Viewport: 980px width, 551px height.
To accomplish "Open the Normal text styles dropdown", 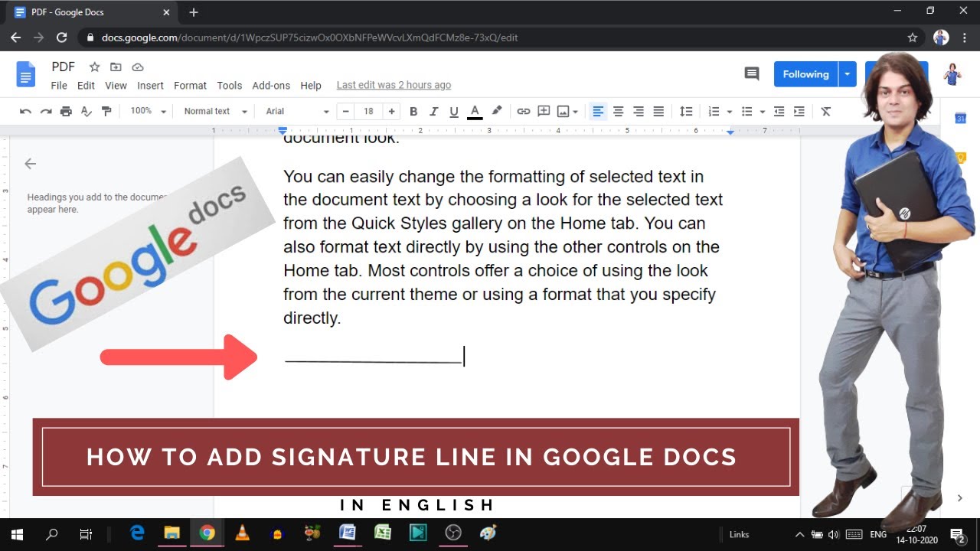I will coord(215,112).
